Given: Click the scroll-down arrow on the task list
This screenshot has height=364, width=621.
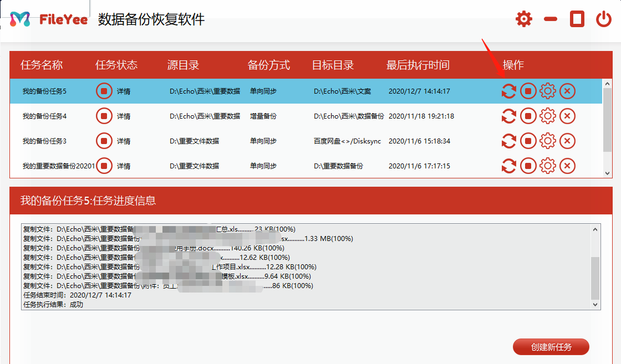Looking at the screenshot, I should point(608,173).
